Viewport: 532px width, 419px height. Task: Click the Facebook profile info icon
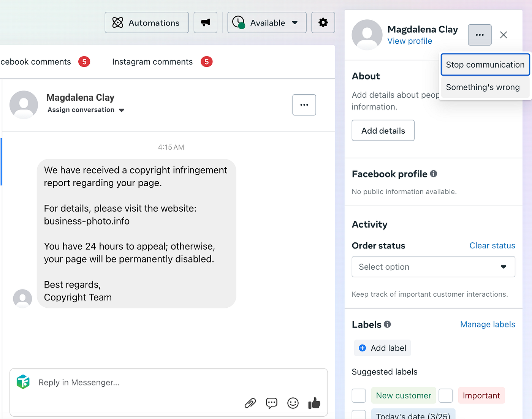point(434,174)
